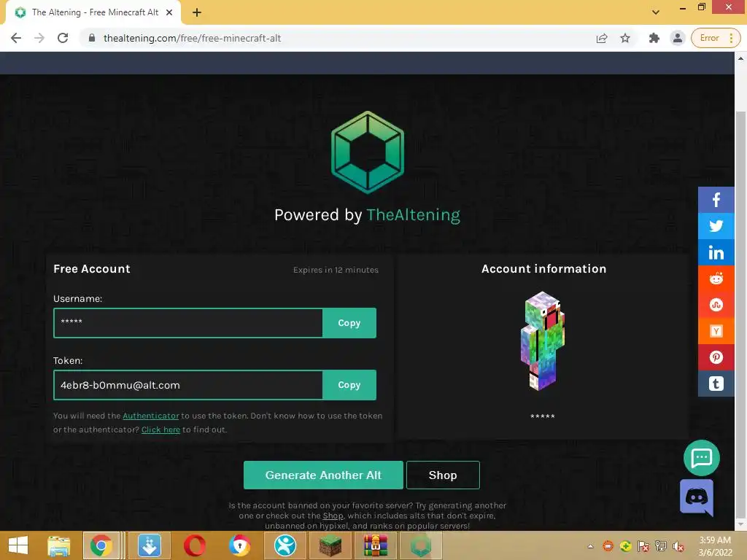This screenshot has height=560, width=747.
Task: Open a new browser tab
Action: pos(197,12)
